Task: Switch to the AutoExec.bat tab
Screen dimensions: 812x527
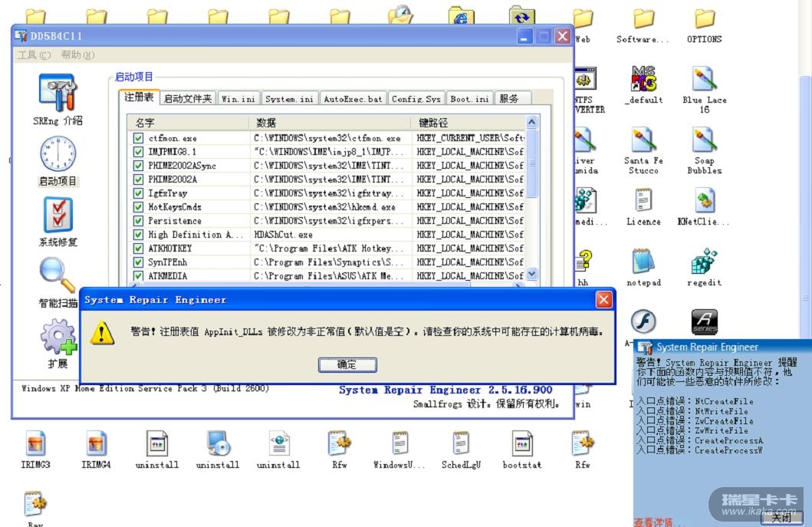Action: coord(353,98)
